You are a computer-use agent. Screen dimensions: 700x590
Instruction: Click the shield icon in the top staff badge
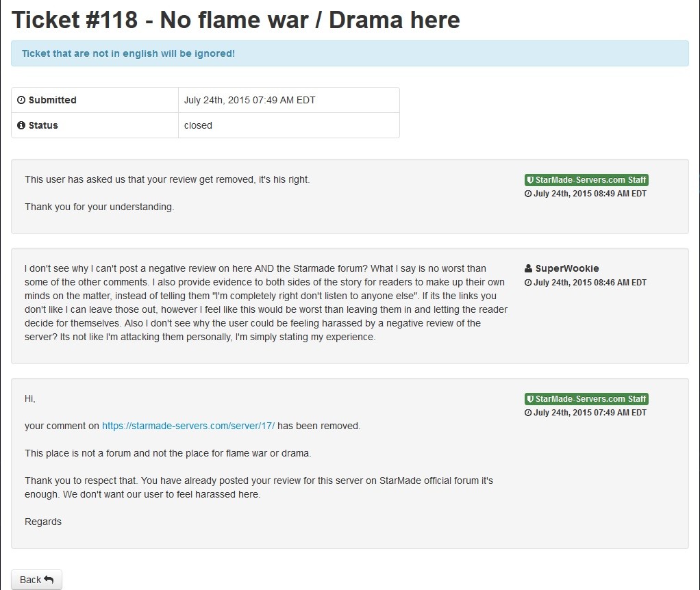pos(530,180)
